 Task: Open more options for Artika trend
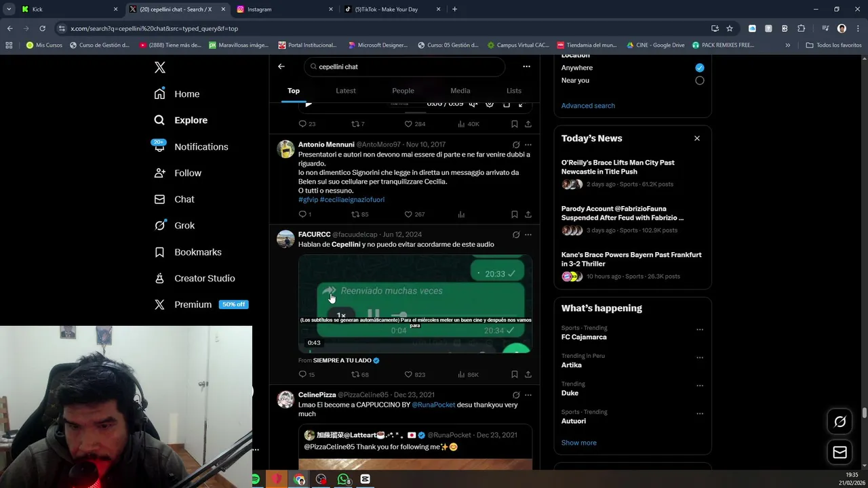coord(700,358)
